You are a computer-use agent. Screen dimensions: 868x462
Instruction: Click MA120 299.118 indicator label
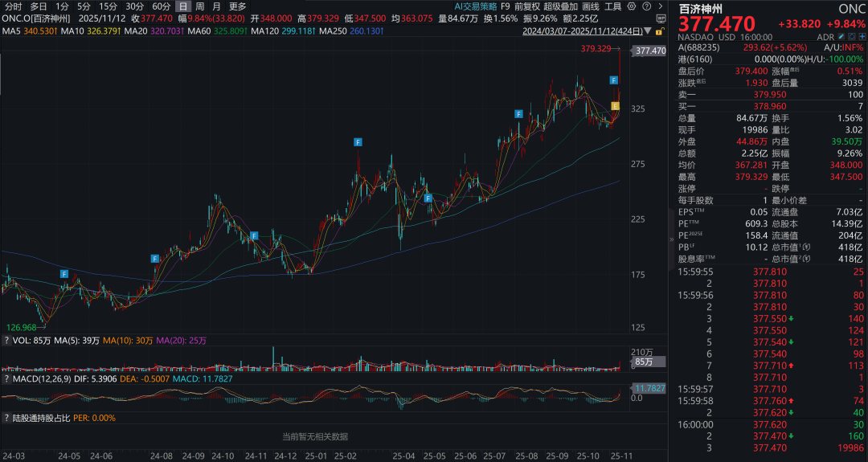tap(284, 31)
